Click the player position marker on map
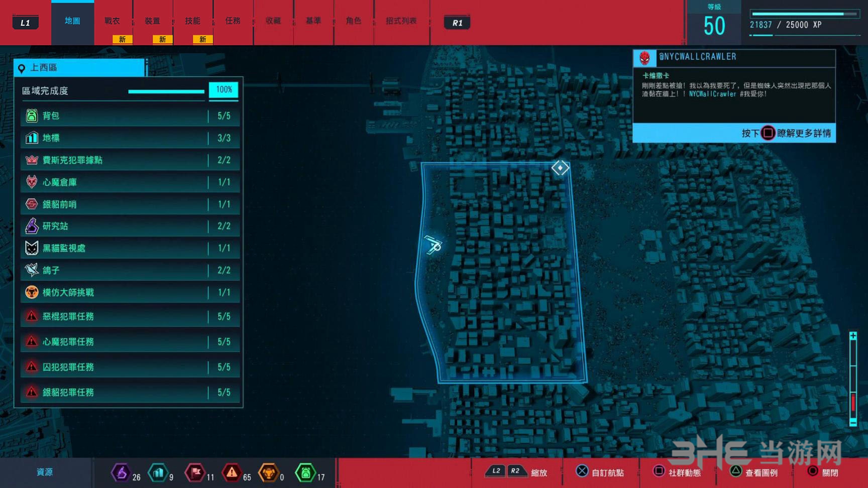 click(x=433, y=245)
